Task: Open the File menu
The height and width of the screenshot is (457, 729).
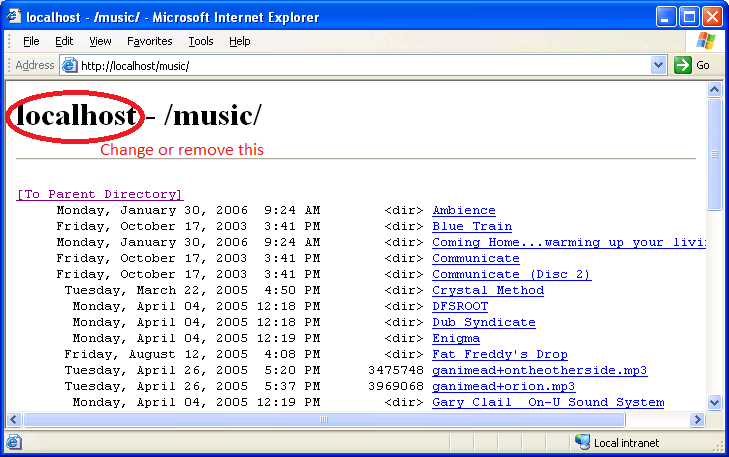Action: 31,41
